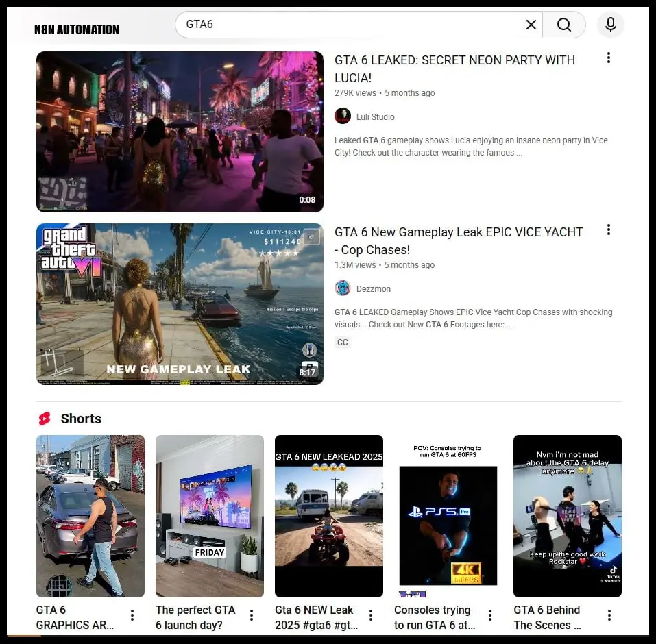Open more options for Gta 6 NEW Leak short
This screenshot has width=656, height=644.
371,615
